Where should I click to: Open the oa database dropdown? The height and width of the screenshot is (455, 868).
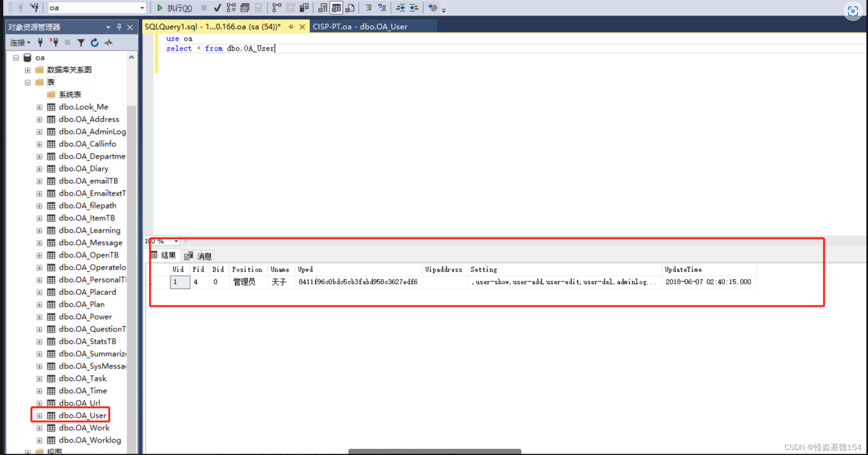142,8
